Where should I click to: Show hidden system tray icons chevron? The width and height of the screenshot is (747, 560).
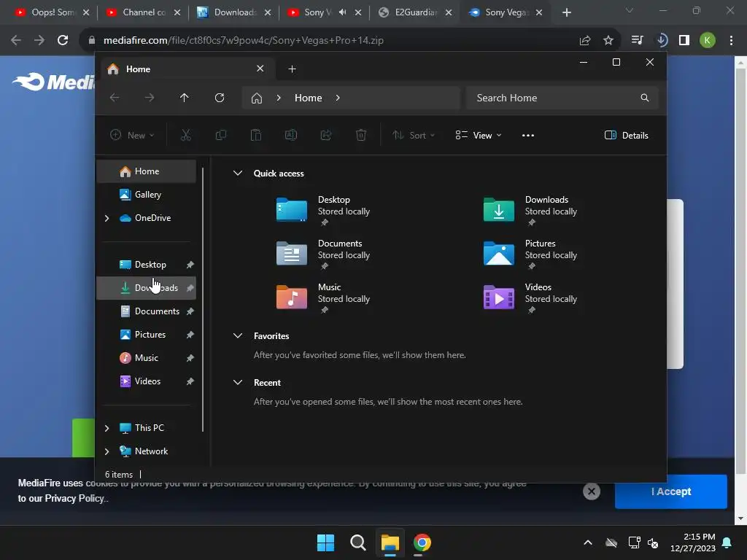pos(588,542)
